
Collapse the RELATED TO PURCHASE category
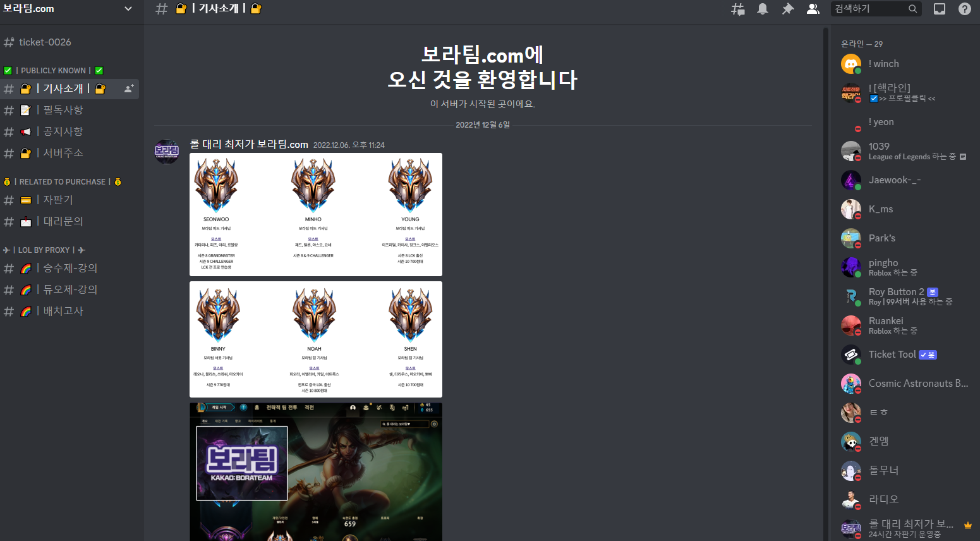63,182
